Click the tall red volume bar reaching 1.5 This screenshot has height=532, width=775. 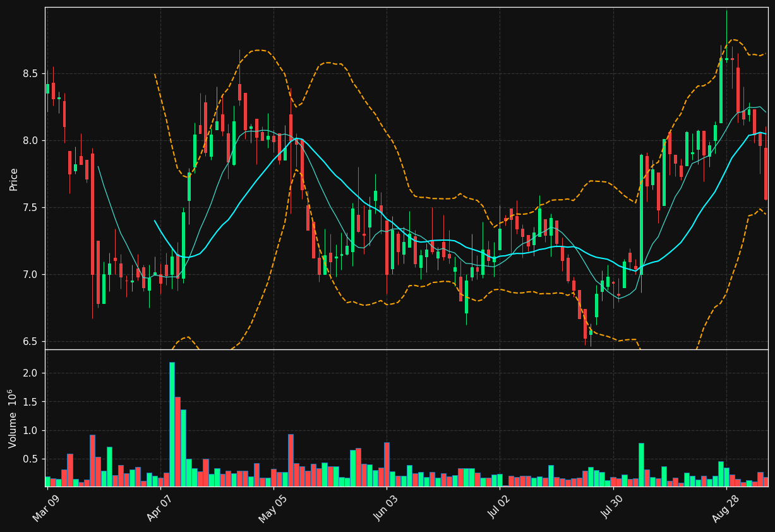[177, 442]
